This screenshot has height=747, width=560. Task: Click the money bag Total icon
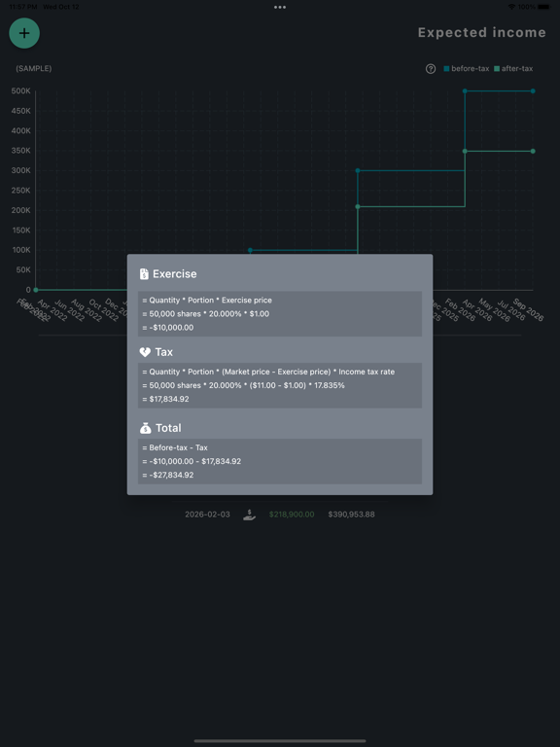tap(145, 428)
